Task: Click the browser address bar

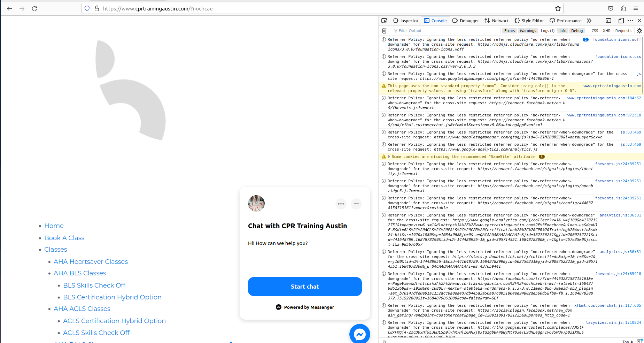Action: click(322, 9)
